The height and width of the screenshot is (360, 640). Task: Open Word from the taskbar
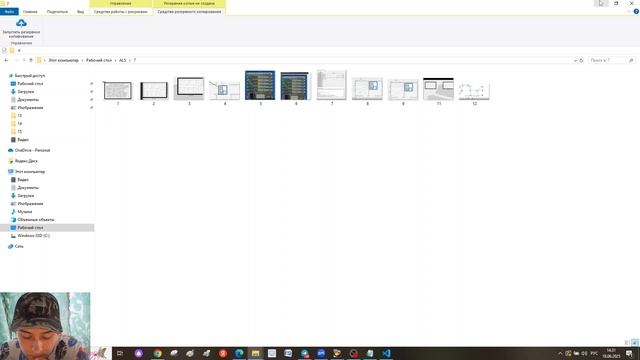[x=288, y=353]
